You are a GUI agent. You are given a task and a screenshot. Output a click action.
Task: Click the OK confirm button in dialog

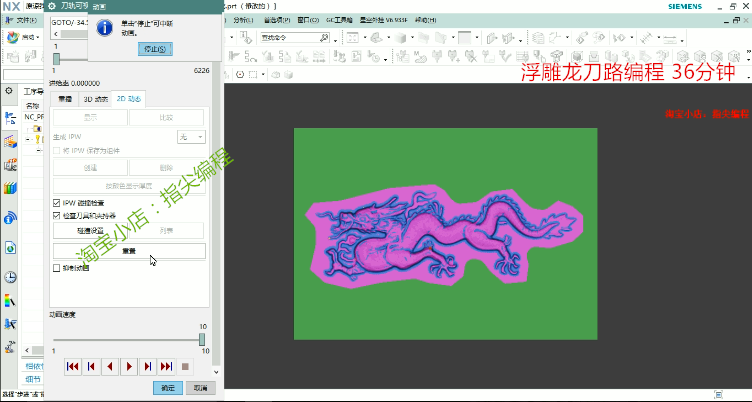168,388
